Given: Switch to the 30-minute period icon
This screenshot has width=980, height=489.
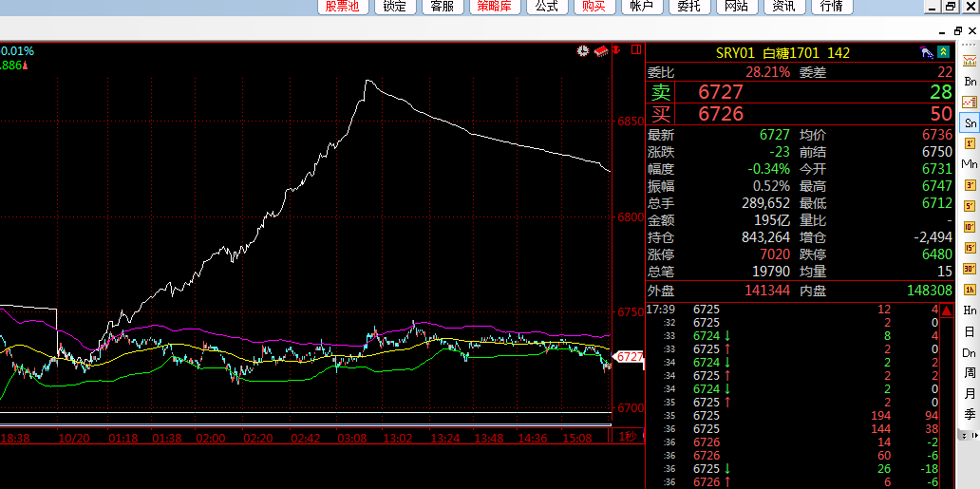Looking at the screenshot, I should click(970, 269).
